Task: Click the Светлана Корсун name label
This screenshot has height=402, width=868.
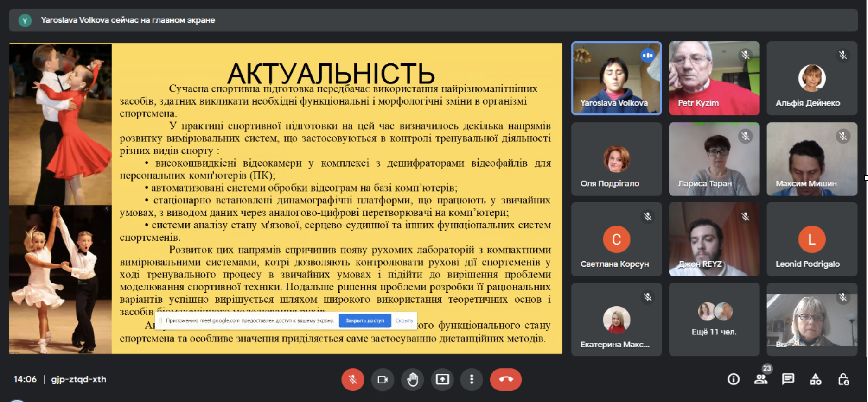Action: click(x=615, y=264)
